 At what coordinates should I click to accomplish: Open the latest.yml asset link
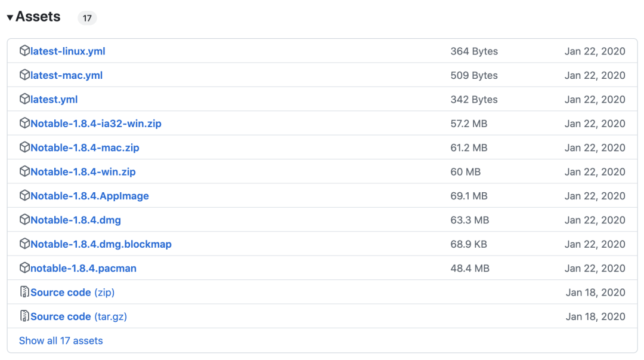(54, 99)
